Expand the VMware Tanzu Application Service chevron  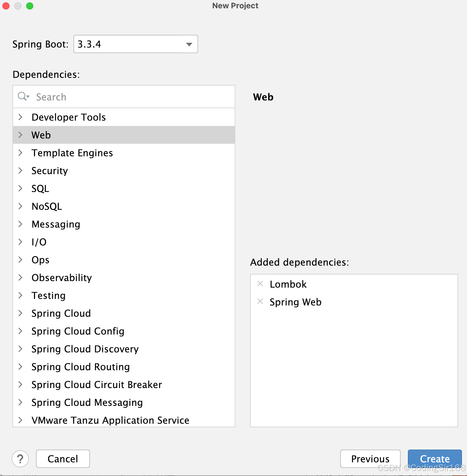[20, 420]
